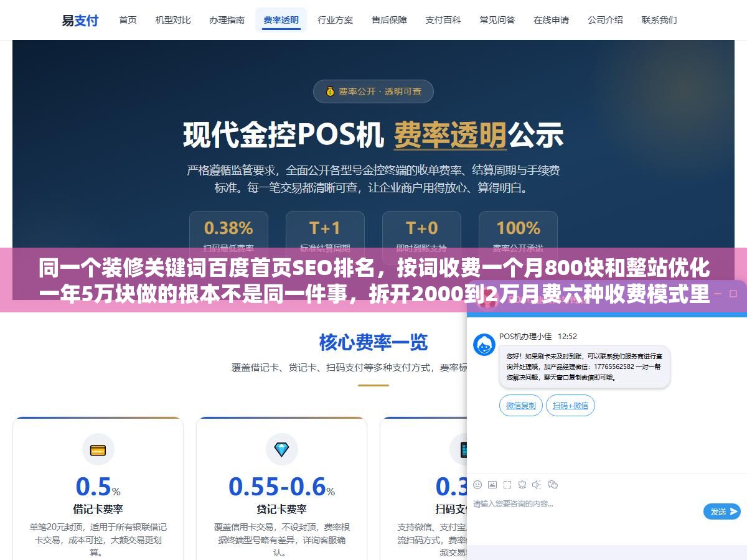Image resolution: width=747 pixels, height=560 pixels.
Task: Open the 行业方案 nav item
Action: tap(335, 20)
